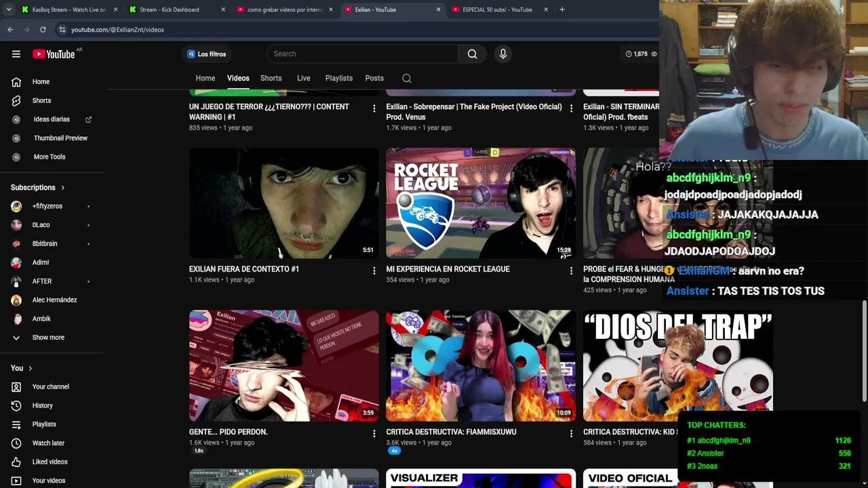This screenshot has height=488, width=868.
Task: Click the page vertical scrollbar thumb
Action: (x=864, y=351)
